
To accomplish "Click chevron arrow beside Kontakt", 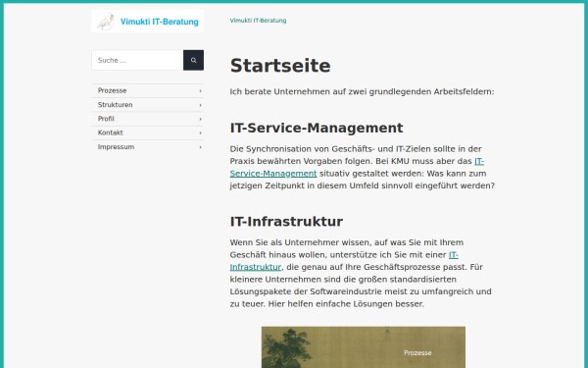I will (x=200, y=132).
